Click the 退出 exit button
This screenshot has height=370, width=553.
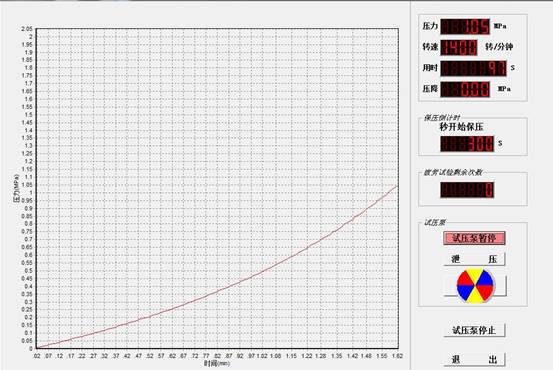tap(474, 359)
